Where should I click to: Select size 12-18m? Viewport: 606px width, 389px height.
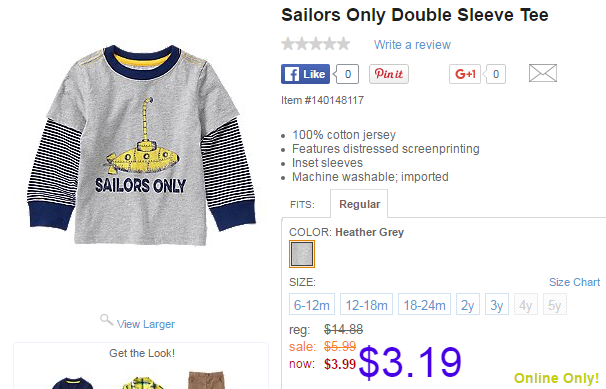(x=366, y=304)
